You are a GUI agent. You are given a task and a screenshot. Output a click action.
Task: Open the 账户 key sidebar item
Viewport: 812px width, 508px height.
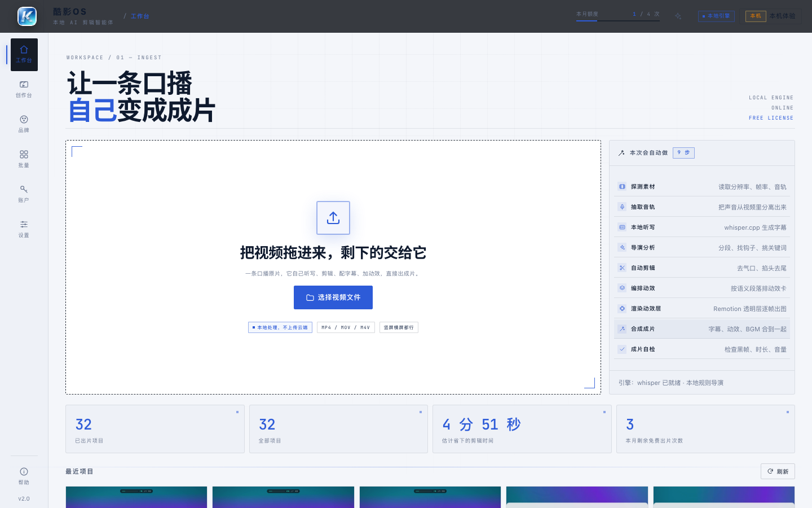[24, 194]
